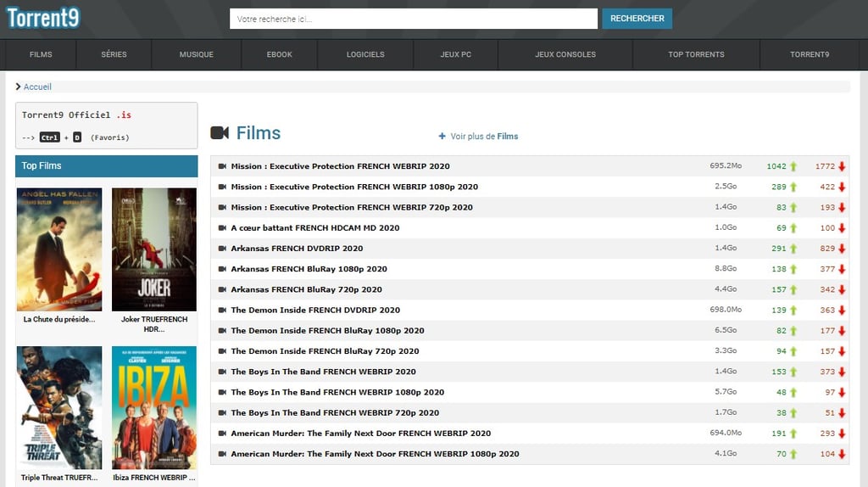Image resolution: width=868 pixels, height=487 pixels.
Task: Open the TOP TORRENTS menu
Action: [697, 54]
